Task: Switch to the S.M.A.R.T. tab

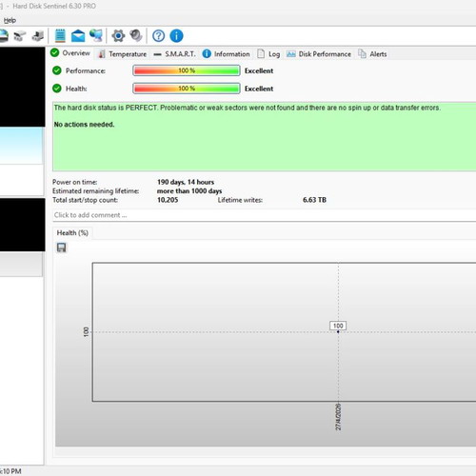Action: click(174, 54)
